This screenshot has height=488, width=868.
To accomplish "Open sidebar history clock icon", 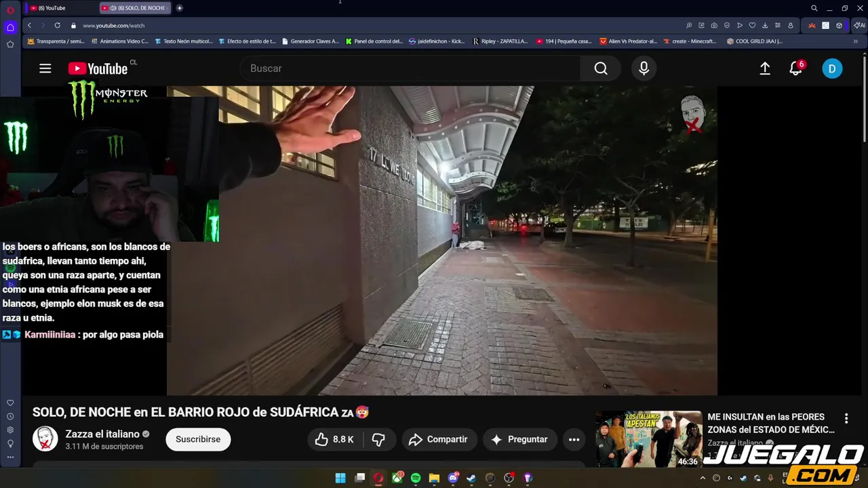I will pos(10,416).
